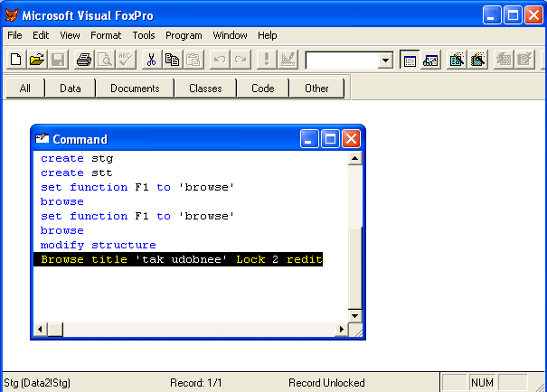547x392 pixels.
Task: Click inside the database combo box field
Action: (343, 61)
